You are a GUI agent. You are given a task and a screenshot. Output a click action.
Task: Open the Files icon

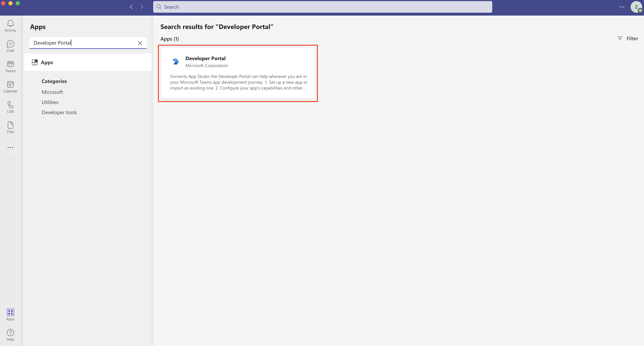[x=10, y=127]
